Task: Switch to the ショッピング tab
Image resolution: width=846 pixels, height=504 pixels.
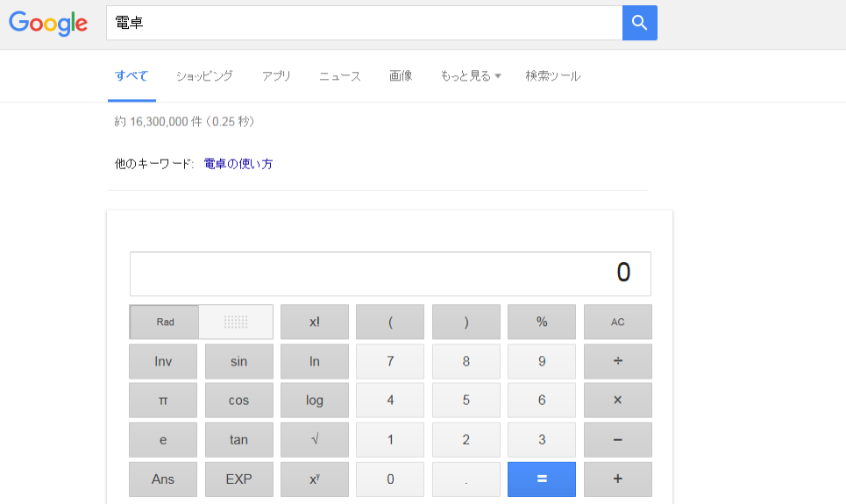Action: pos(204,76)
